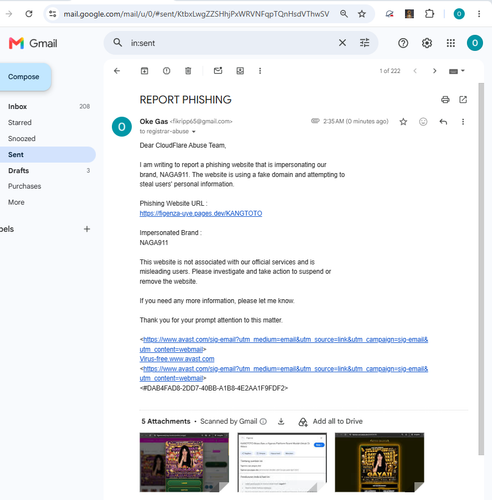Show search options filter icon
Image resolution: width=492 pixels, height=500 pixels.
point(364,43)
